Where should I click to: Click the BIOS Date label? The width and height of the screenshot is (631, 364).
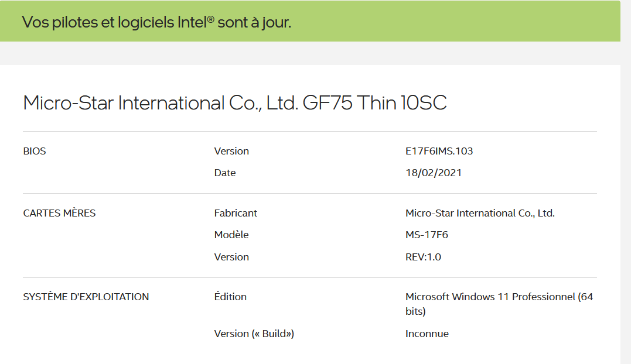tap(225, 173)
